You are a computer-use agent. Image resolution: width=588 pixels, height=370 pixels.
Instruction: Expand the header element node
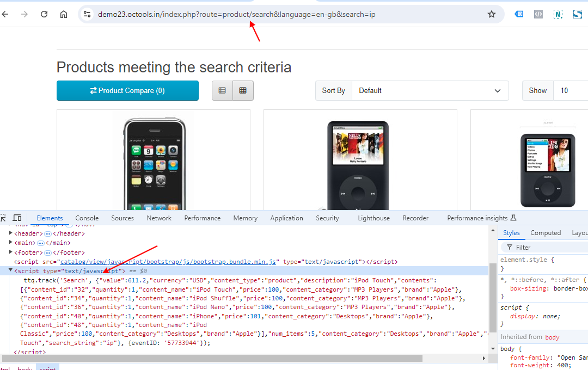(10, 233)
